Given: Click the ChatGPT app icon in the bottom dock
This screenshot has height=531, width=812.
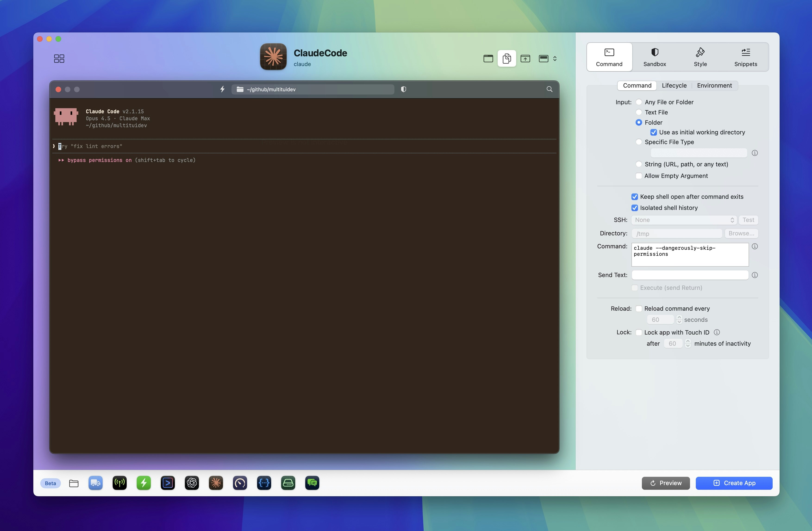Looking at the screenshot, I should point(192,483).
